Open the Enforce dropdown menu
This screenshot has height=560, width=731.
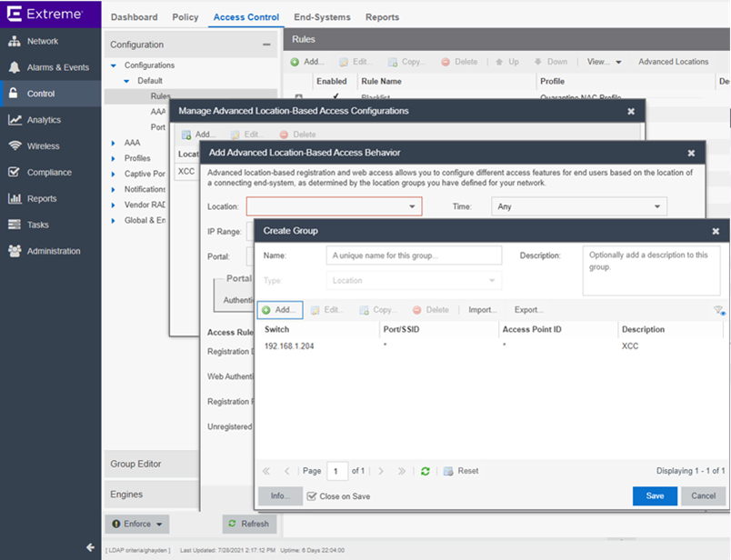(x=137, y=525)
